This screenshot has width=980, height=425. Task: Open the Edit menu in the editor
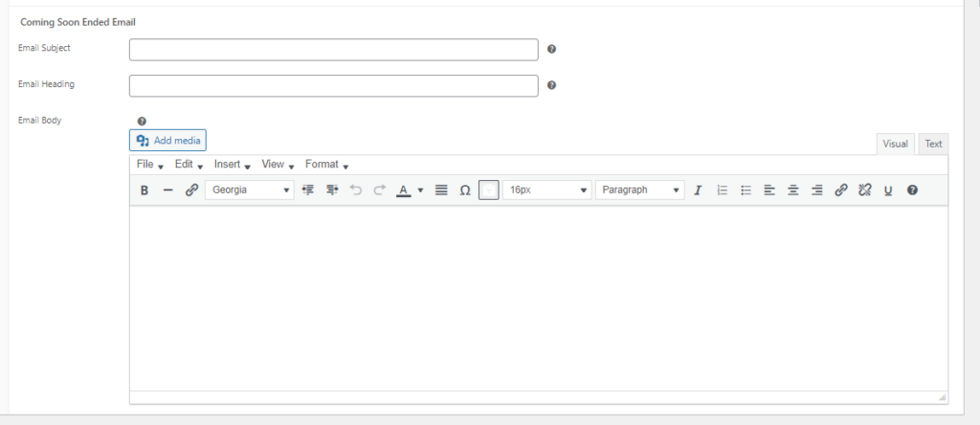[x=189, y=165]
